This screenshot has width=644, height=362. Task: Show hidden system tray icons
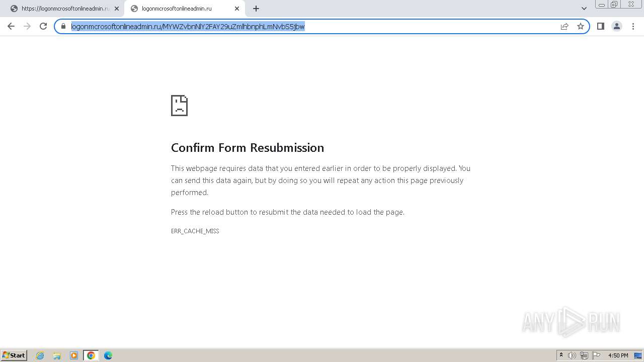(x=561, y=355)
